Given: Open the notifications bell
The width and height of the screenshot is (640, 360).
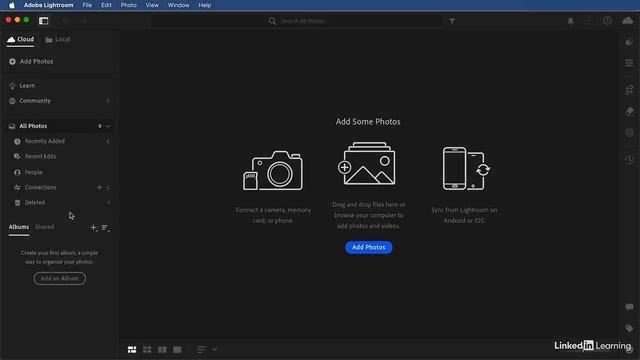Looking at the screenshot, I should [571, 21].
